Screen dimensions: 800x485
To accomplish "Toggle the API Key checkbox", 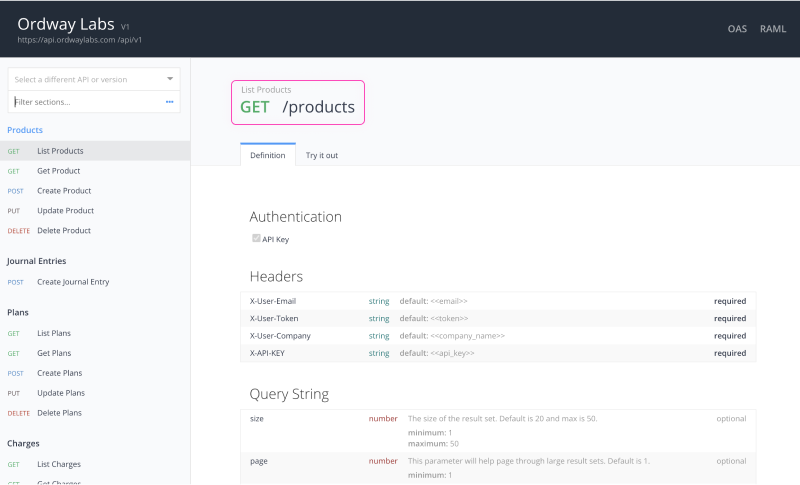I will [256, 239].
